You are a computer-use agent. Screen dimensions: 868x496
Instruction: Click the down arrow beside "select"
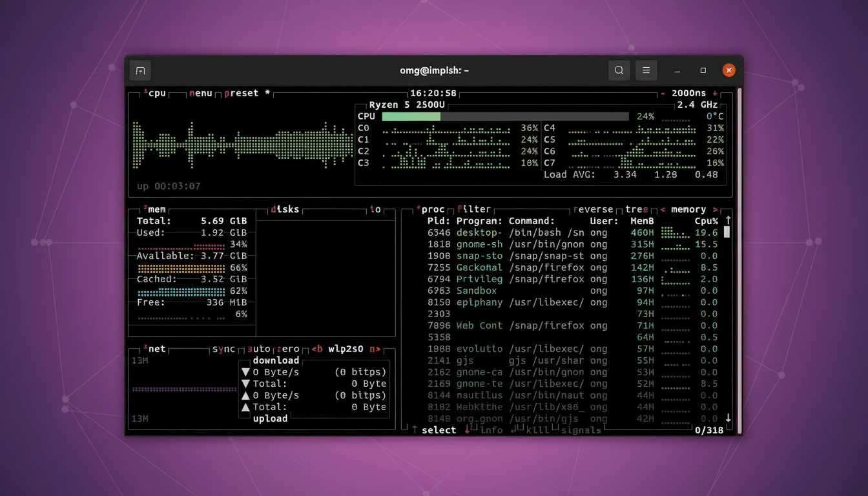pyautogui.click(x=466, y=430)
